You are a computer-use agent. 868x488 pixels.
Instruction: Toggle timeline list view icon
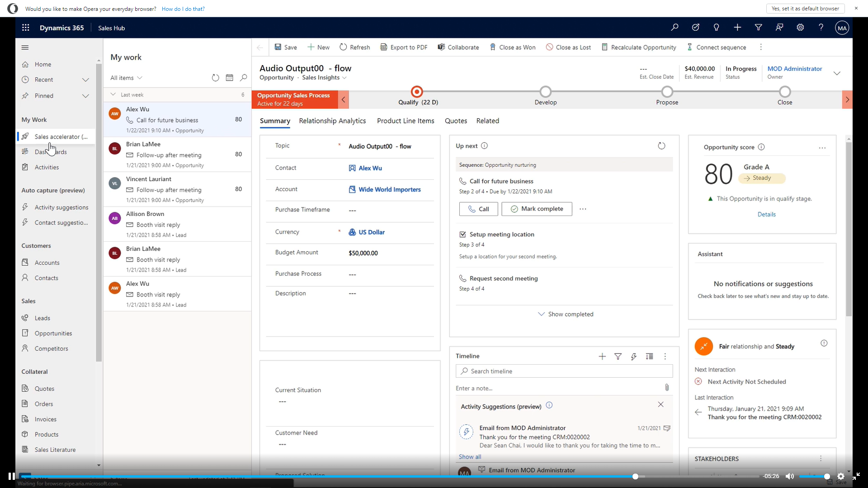[x=650, y=357]
